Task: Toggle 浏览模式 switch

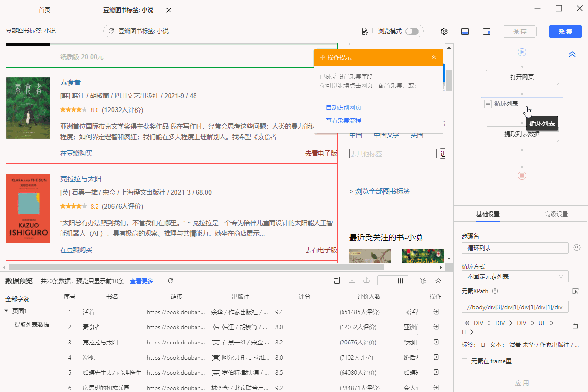Action: tap(412, 31)
